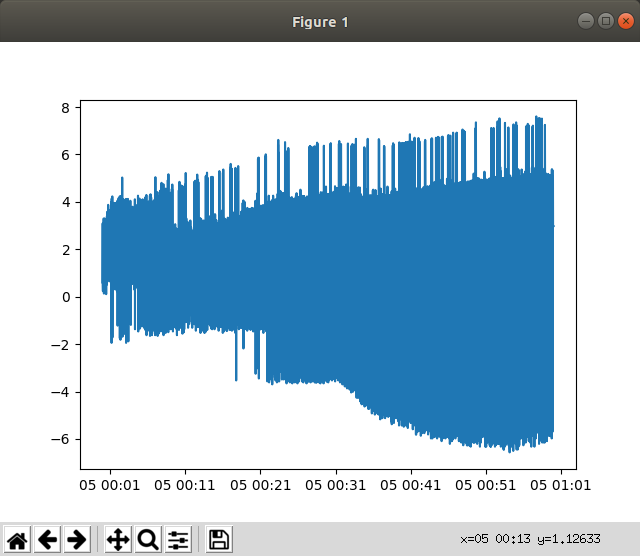Maximize the Figure 1 window

605,21
